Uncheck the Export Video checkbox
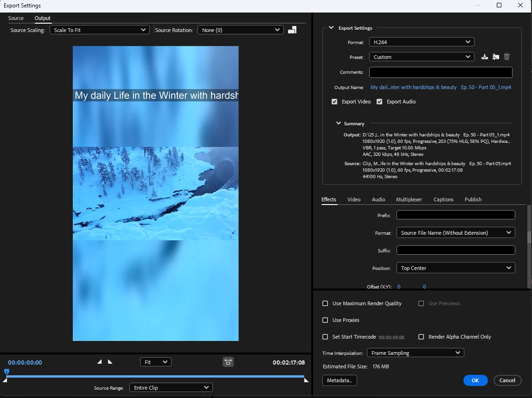 pyautogui.click(x=334, y=102)
